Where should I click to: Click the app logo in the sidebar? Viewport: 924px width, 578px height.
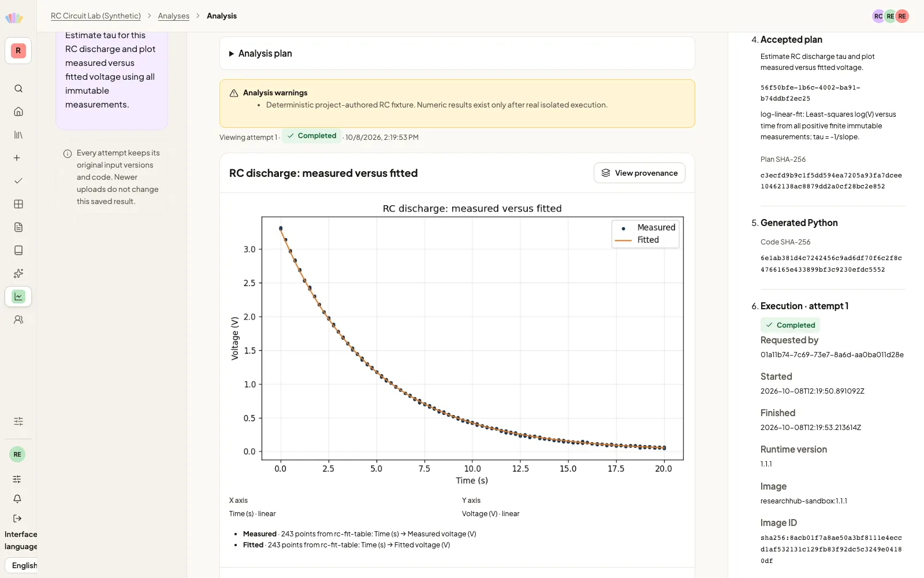tap(14, 18)
